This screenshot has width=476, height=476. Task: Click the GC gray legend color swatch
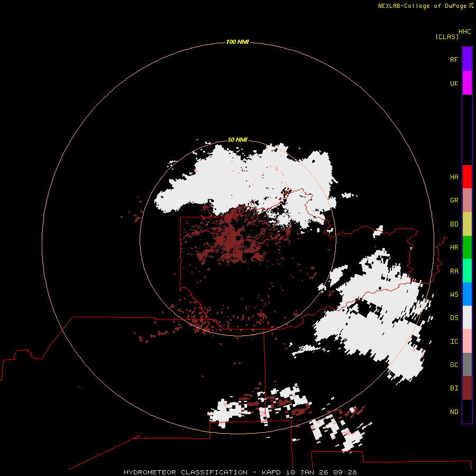pos(467,364)
